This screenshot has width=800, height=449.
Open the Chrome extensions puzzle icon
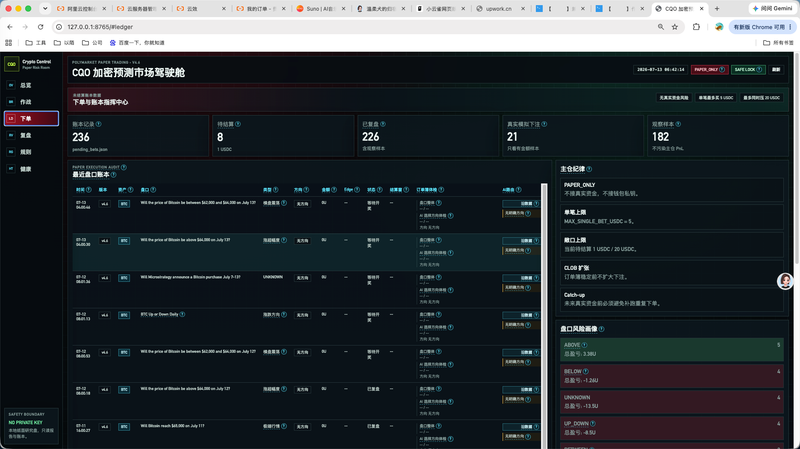click(x=696, y=27)
